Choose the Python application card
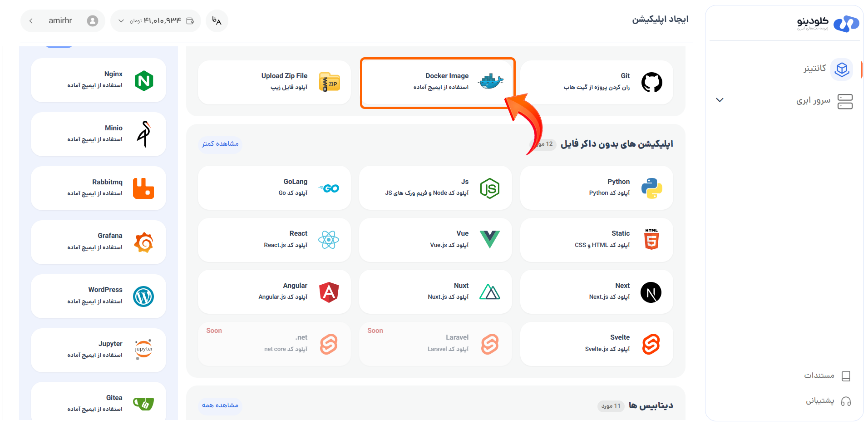Image resolution: width=868 pixels, height=425 pixels. 597,188
